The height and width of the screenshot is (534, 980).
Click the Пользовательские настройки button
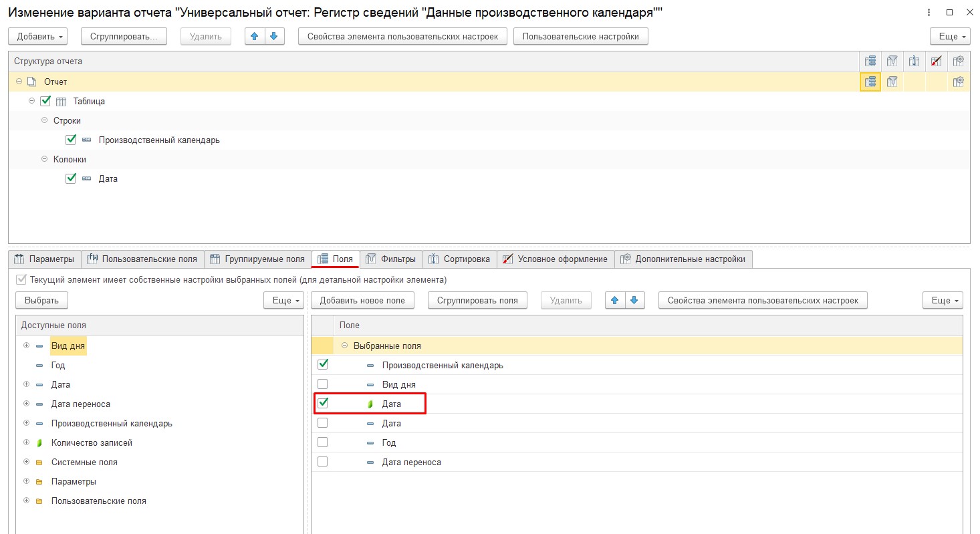pyautogui.click(x=580, y=36)
